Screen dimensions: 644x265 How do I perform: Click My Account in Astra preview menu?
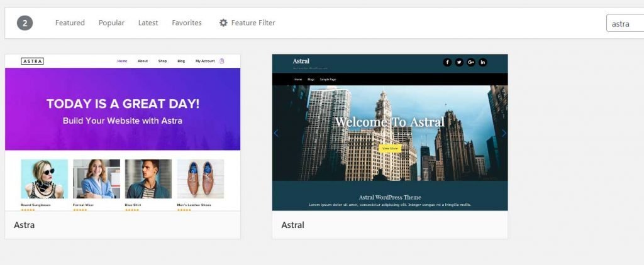205,61
